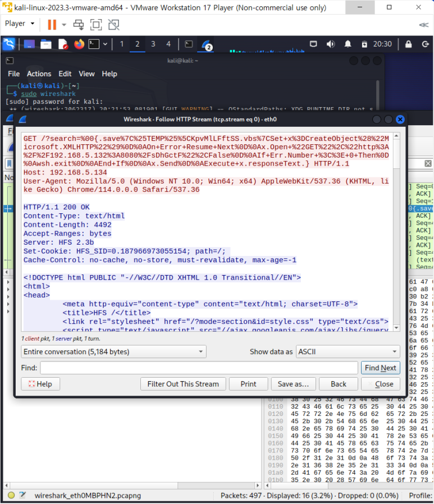The width and height of the screenshot is (434, 504).
Task: Click terminal window icon in title bar
Action: 10,61
